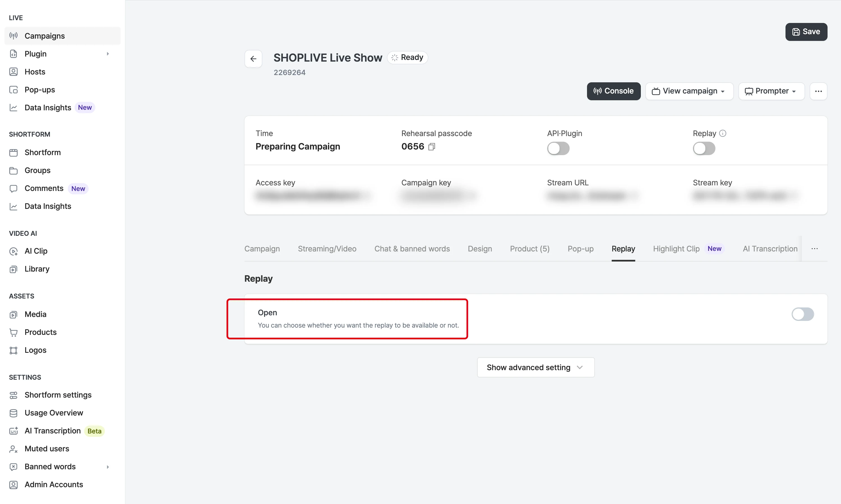
Task: Expand Show advanced setting
Action: coord(536,367)
